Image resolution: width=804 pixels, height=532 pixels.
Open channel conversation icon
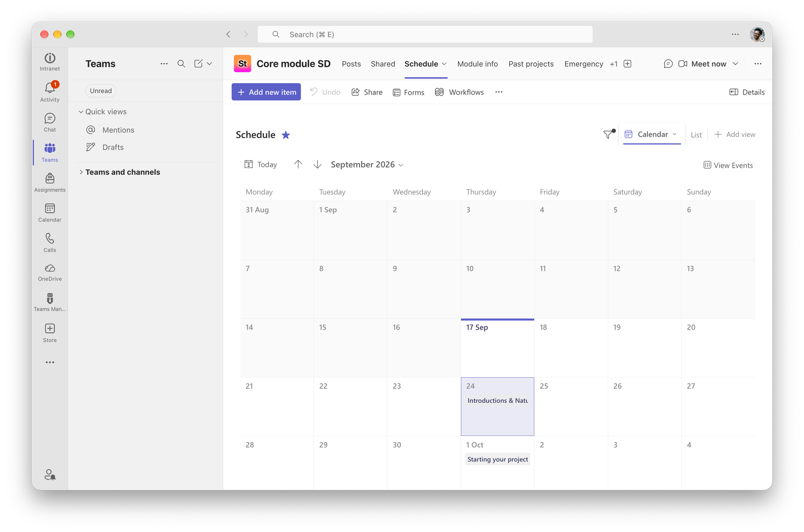[x=668, y=64]
